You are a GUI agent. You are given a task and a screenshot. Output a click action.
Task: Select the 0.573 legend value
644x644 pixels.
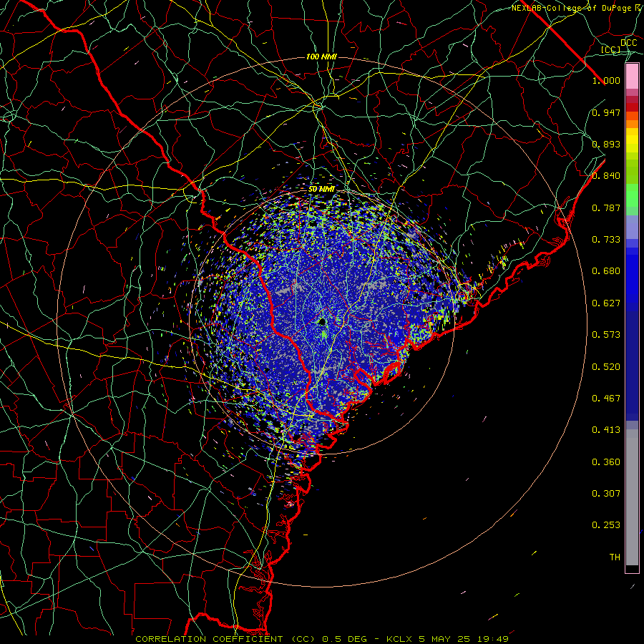coord(606,335)
